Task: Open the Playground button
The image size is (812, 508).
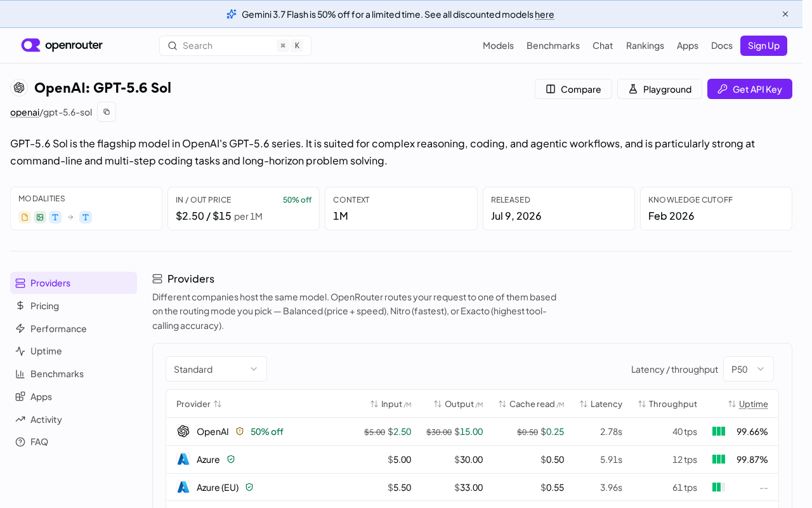Action: pos(660,89)
